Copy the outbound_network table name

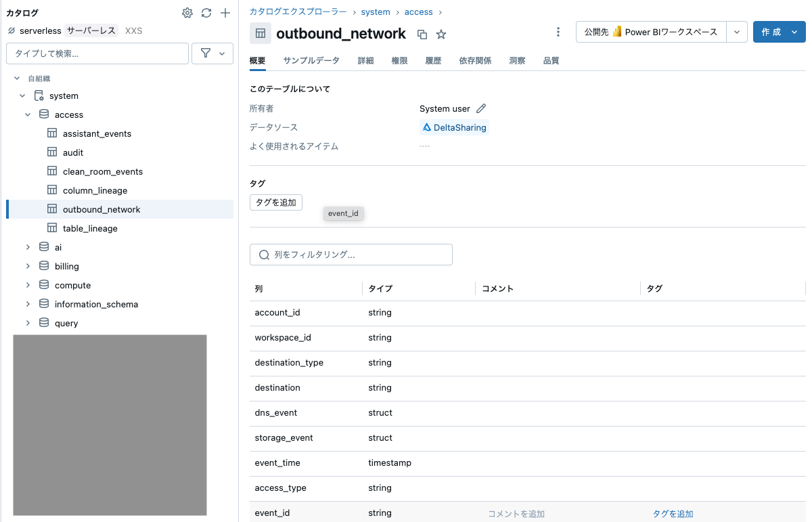click(x=422, y=34)
